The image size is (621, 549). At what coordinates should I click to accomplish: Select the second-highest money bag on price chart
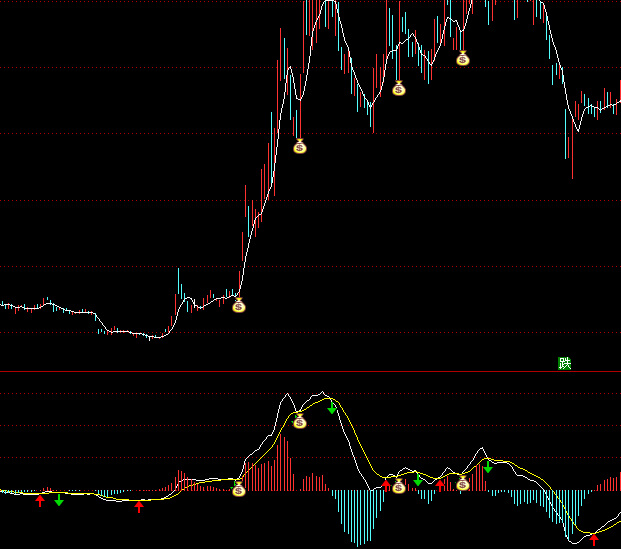click(398, 88)
